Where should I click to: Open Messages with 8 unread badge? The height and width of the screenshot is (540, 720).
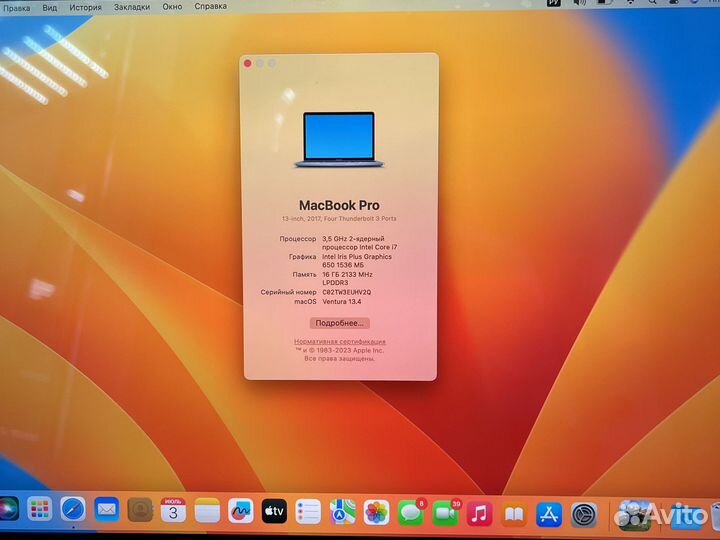click(x=411, y=513)
